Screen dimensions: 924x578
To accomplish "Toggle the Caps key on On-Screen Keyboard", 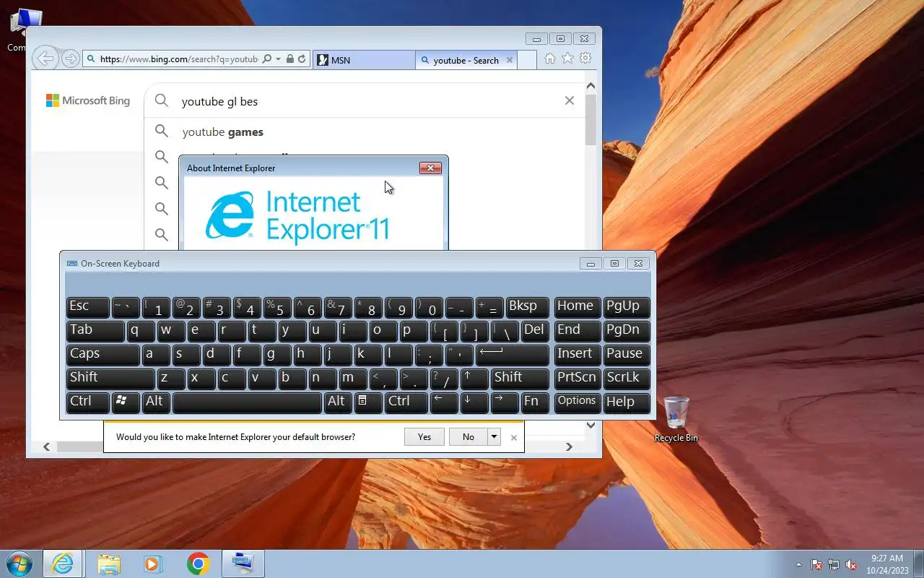I will pos(103,354).
